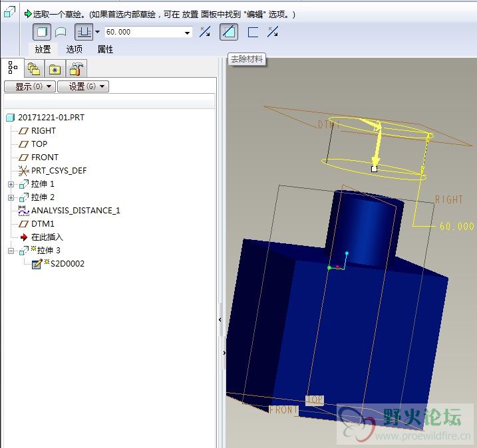Click the red insert arrow icon
The height and width of the screenshot is (448, 477).
point(24,237)
